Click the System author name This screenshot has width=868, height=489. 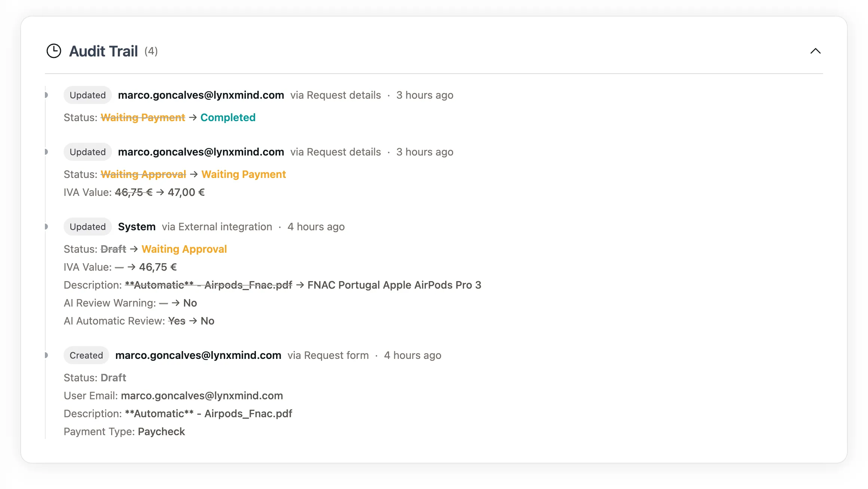pyautogui.click(x=137, y=227)
